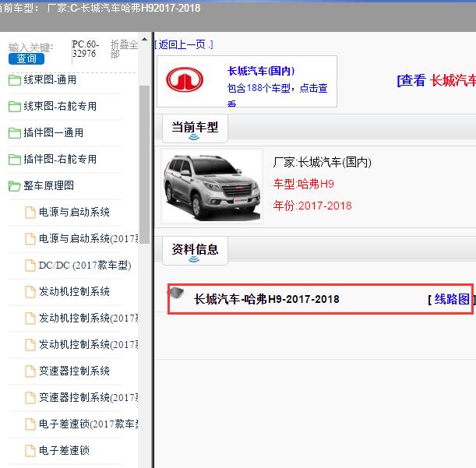The height and width of the screenshot is (468, 476).
Task: Open the 长城汽车(国内) brand link
Action: (261, 71)
